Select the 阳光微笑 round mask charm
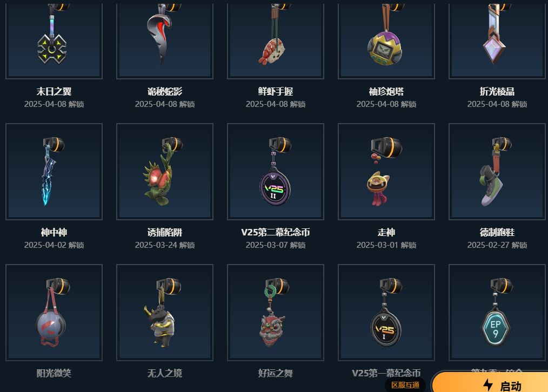This screenshot has width=548, height=392. click(x=54, y=313)
